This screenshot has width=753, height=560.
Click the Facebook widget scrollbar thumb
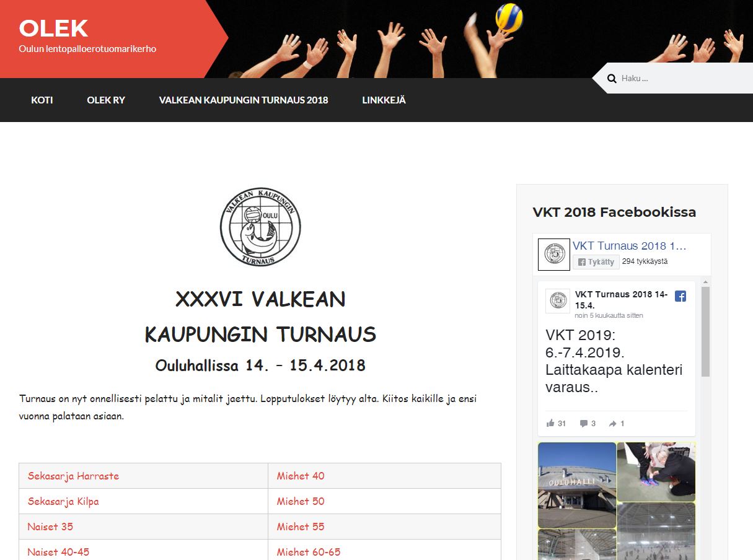(x=705, y=331)
